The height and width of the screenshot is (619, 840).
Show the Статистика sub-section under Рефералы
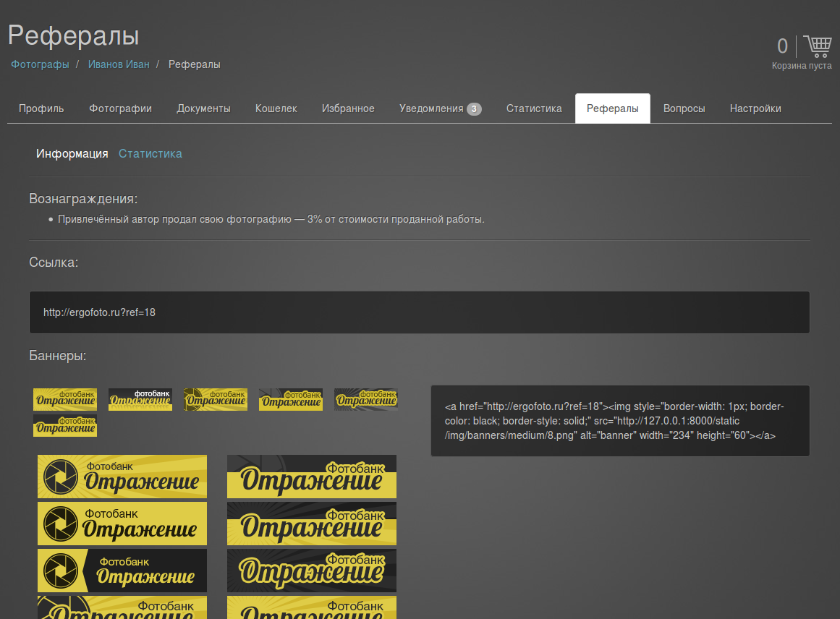coord(150,153)
